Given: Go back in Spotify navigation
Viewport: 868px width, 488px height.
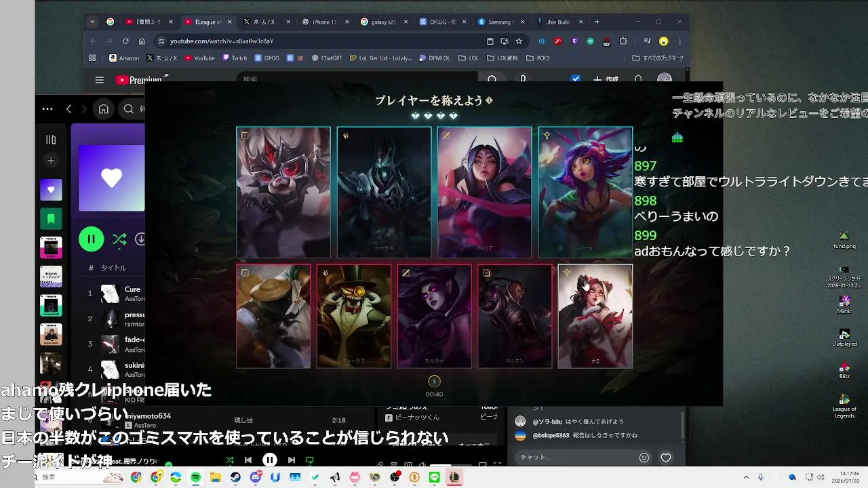Looking at the screenshot, I should click(x=68, y=108).
